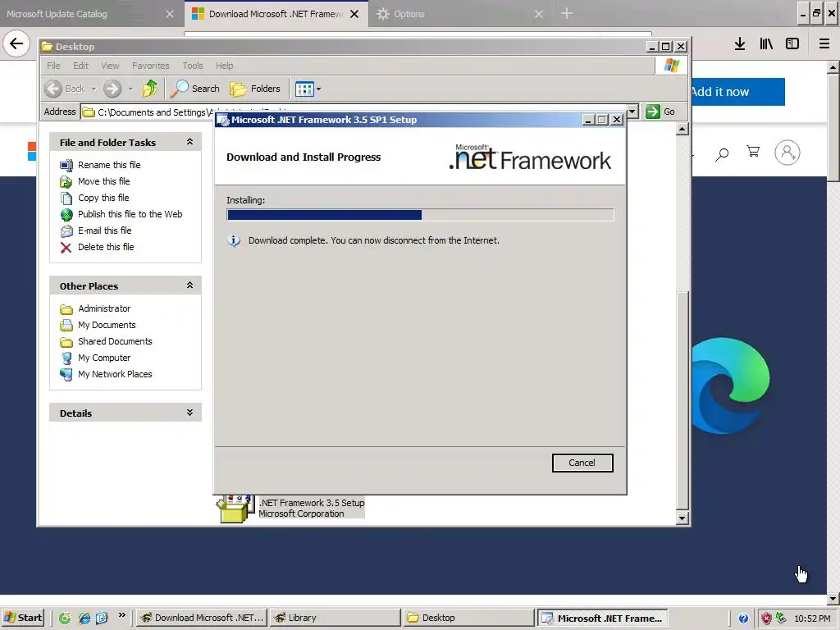The height and width of the screenshot is (630, 840).
Task: Toggle the Folders pane button
Action: tap(255, 89)
